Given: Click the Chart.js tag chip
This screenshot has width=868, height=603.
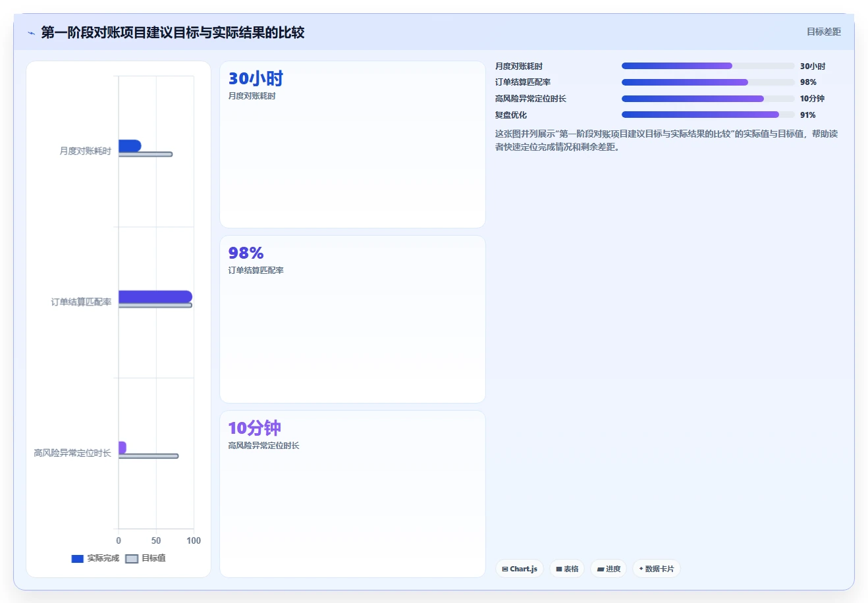Looking at the screenshot, I should tap(520, 569).
